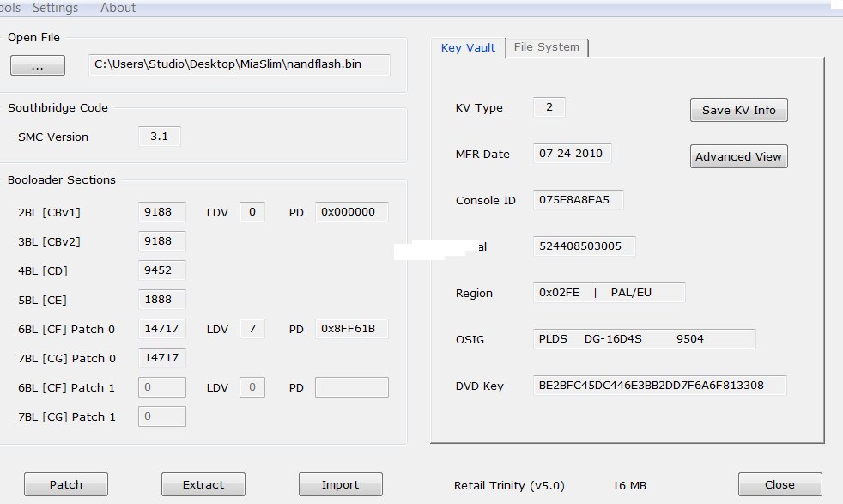Click the Region field showing PAL/EU
The height and width of the screenshot is (504, 843).
point(609,293)
